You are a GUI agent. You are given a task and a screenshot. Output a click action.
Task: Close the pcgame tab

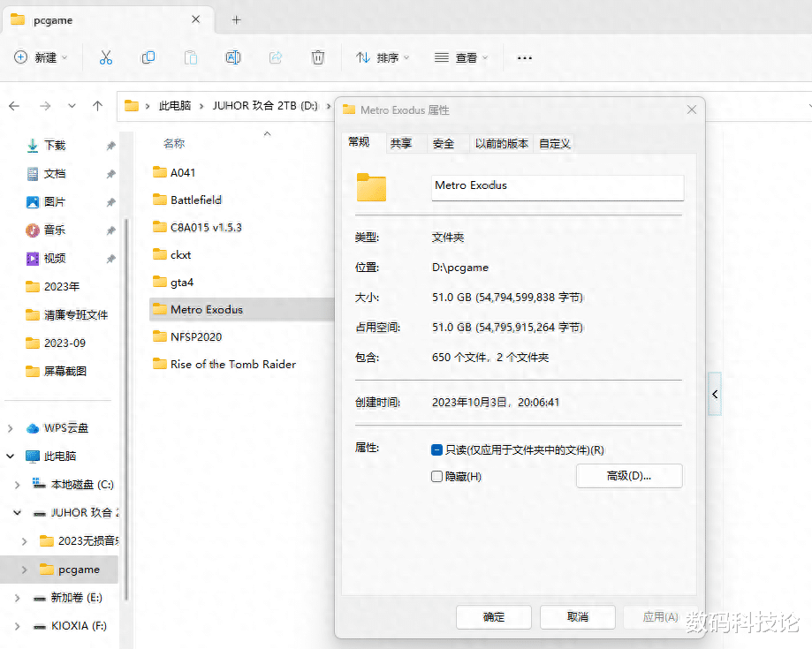tap(196, 19)
